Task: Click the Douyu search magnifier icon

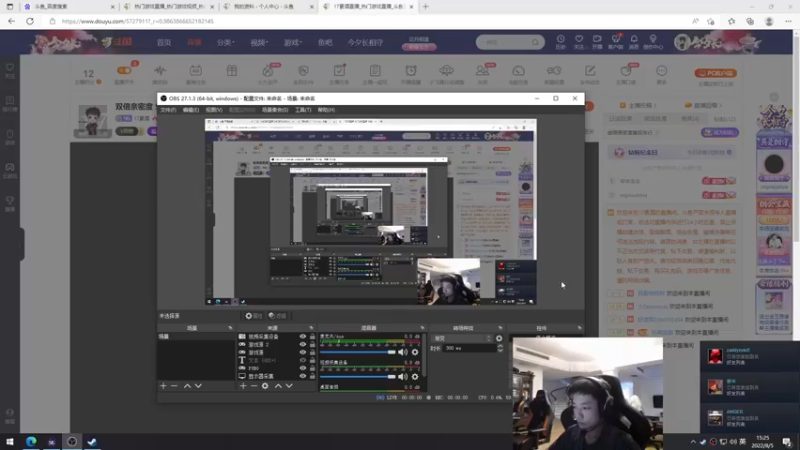Action: pos(535,42)
